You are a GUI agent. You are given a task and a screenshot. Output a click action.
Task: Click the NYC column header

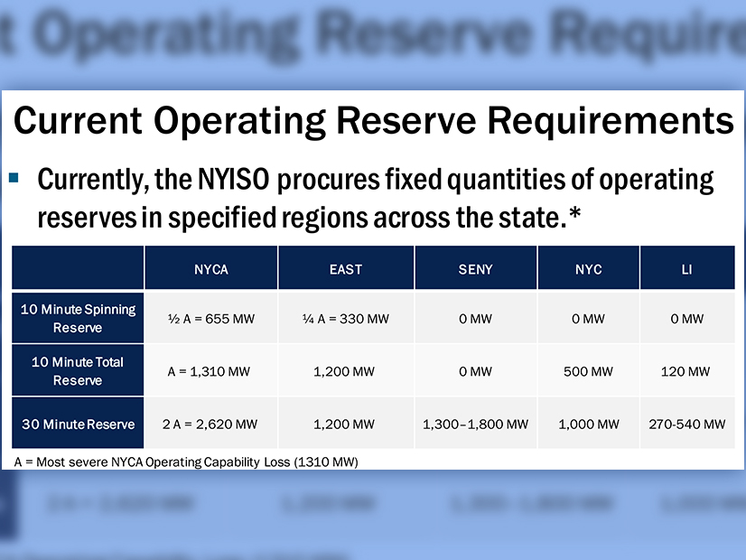588,269
